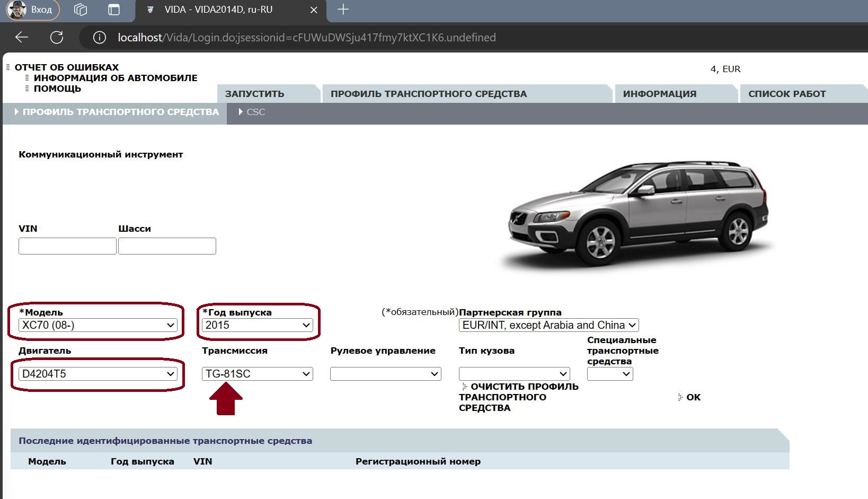Viewport: 868px width, 499px height.
Task: Click the '4, EUR' user text
Action: click(725, 69)
